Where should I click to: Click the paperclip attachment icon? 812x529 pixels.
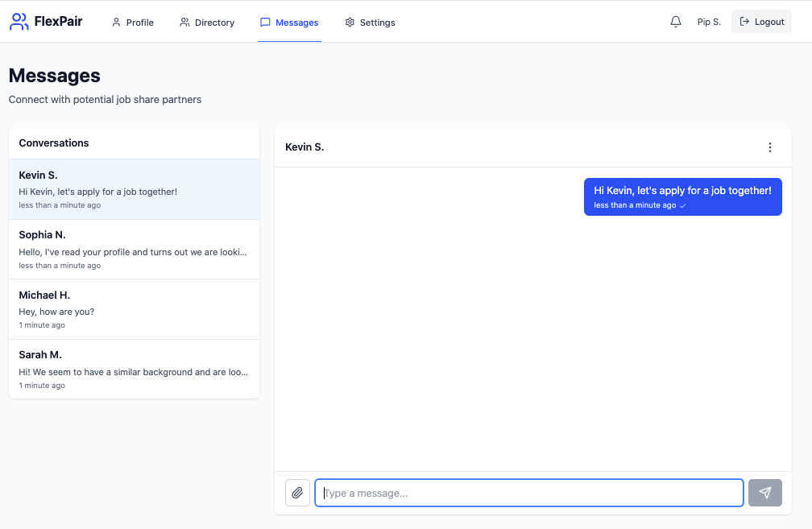(297, 493)
